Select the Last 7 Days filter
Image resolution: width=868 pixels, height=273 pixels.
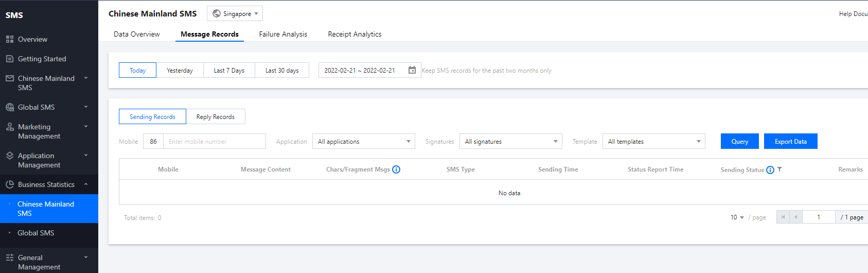click(x=229, y=71)
